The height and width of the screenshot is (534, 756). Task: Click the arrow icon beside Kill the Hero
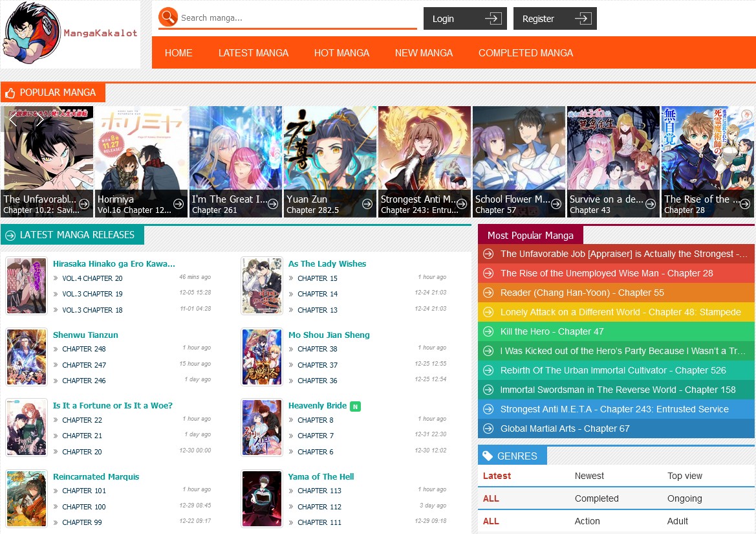[488, 331]
